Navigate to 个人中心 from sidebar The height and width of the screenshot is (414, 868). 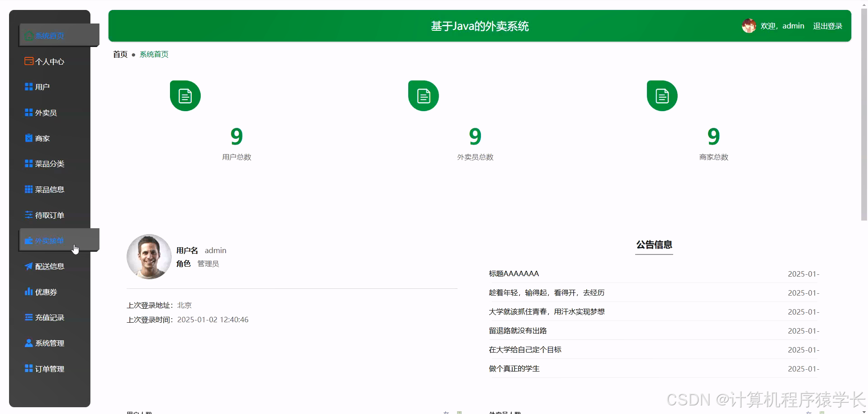click(50, 61)
